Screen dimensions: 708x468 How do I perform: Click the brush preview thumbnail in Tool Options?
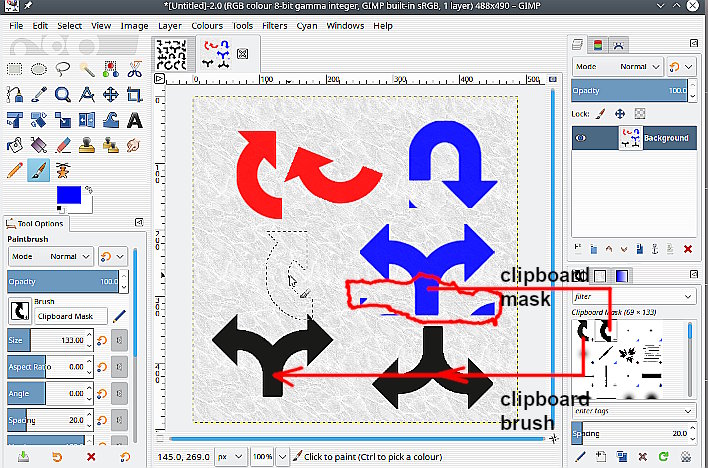(x=19, y=312)
